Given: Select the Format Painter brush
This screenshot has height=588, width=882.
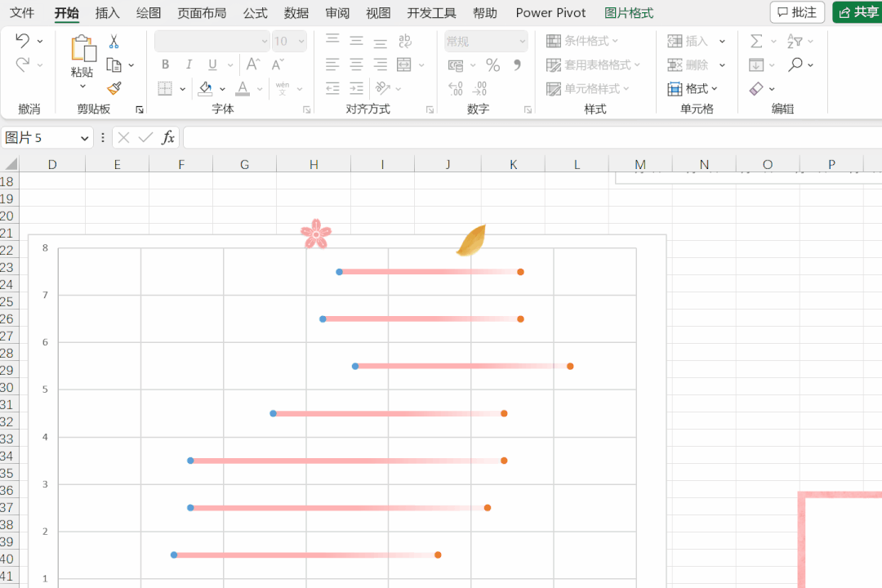Looking at the screenshot, I should point(114,88).
